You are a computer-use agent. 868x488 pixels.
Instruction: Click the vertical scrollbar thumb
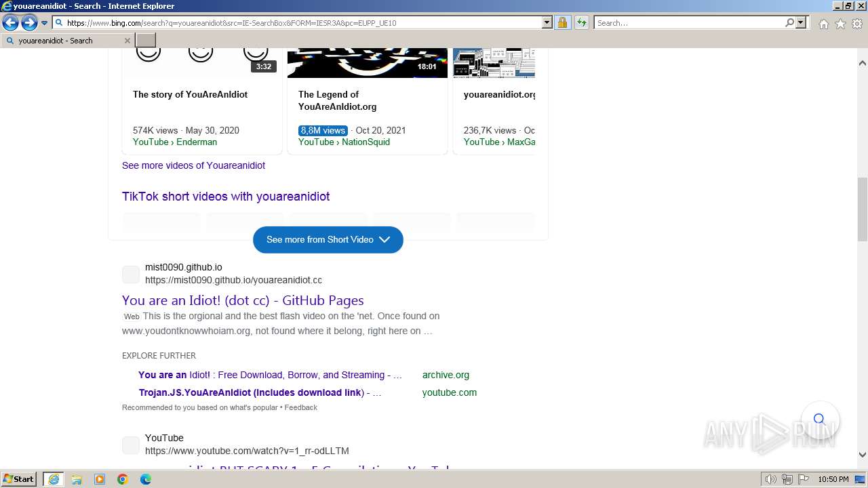coord(863,209)
